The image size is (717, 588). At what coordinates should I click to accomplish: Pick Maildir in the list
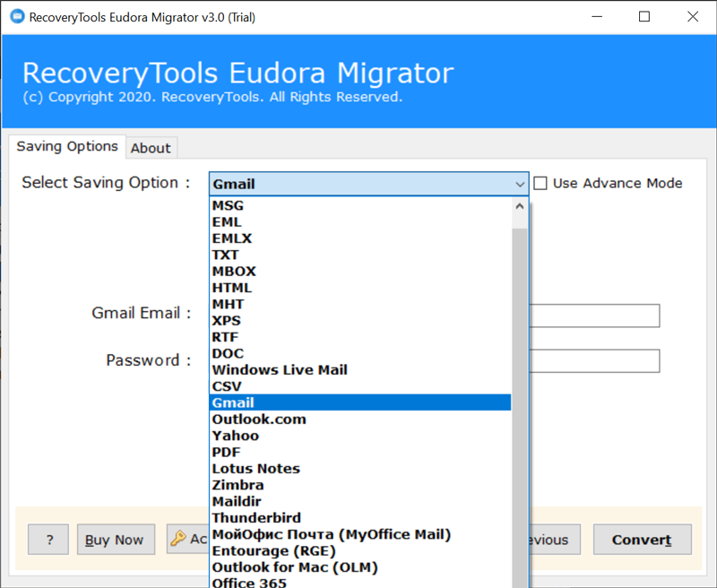point(360,502)
